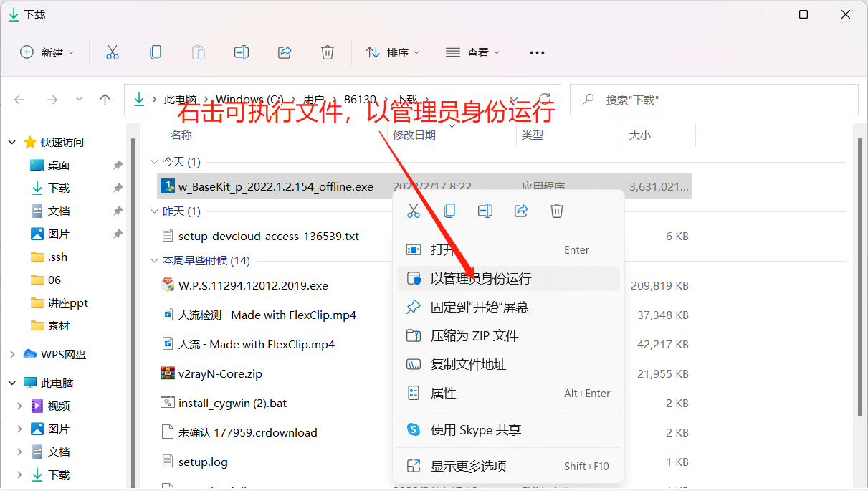Screen dimensions: 868x491
Task: Click the refresh button by address bar
Action: coord(545,100)
